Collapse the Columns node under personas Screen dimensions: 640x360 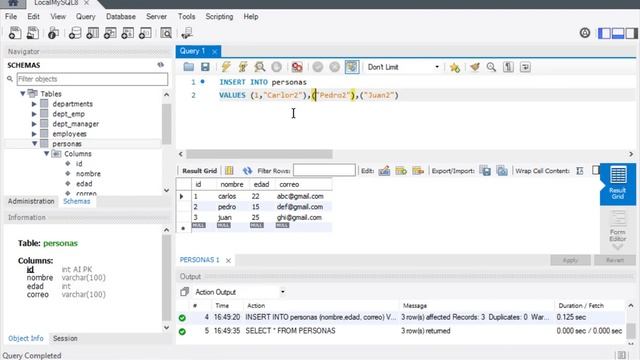pos(47,154)
